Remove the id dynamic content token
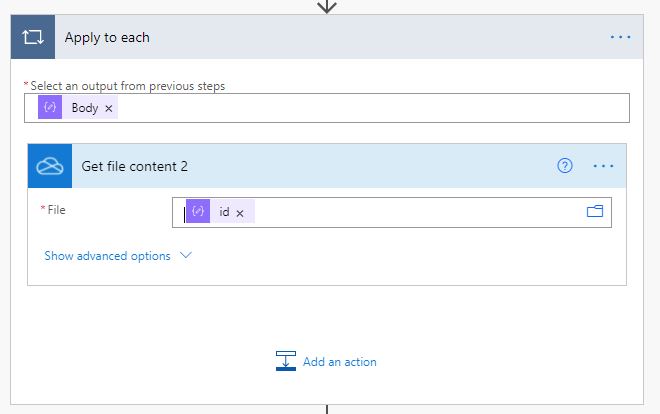 point(240,213)
